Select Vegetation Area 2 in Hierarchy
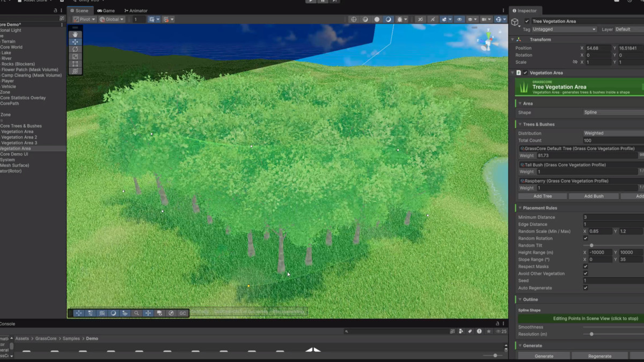This screenshot has width=644, height=362. coord(19,137)
